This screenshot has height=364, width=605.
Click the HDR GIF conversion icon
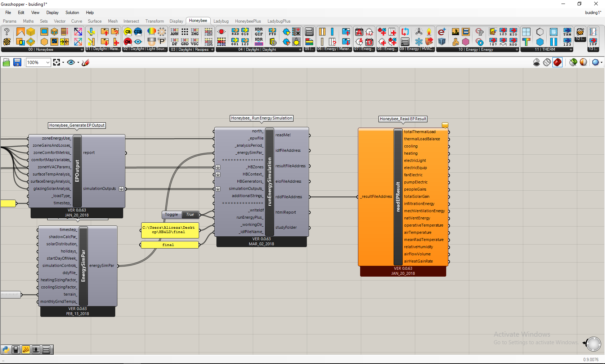pos(259,32)
